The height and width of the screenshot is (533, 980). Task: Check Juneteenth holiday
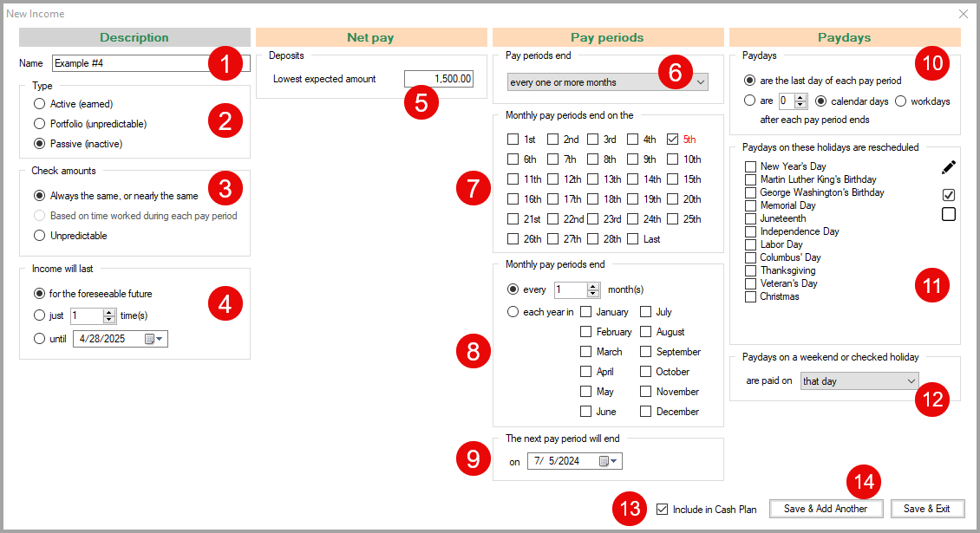[751, 218]
